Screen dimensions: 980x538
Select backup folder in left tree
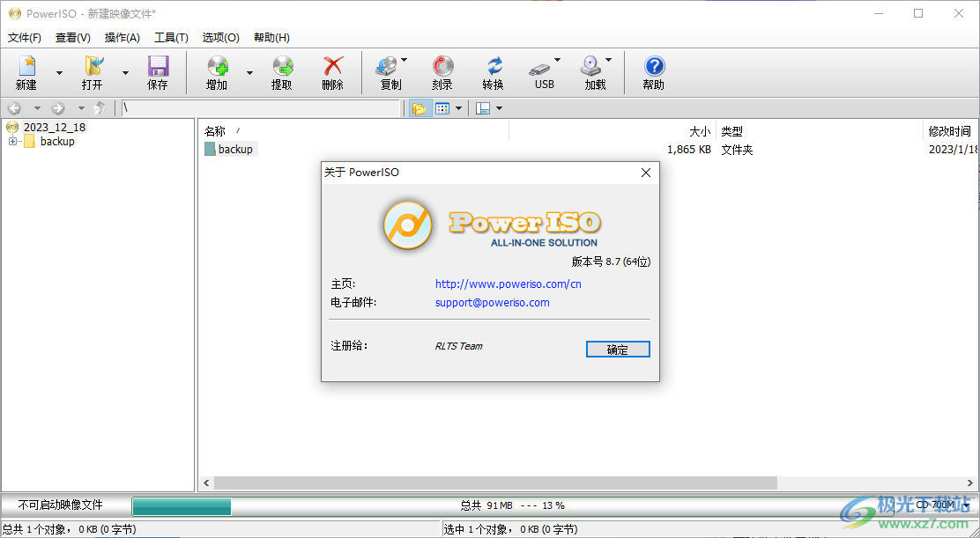coord(57,142)
